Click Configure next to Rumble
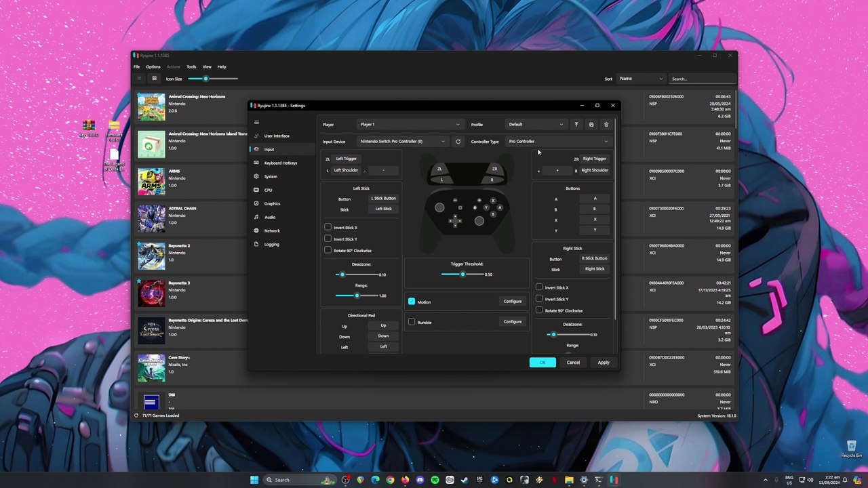868x488 pixels. click(513, 322)
